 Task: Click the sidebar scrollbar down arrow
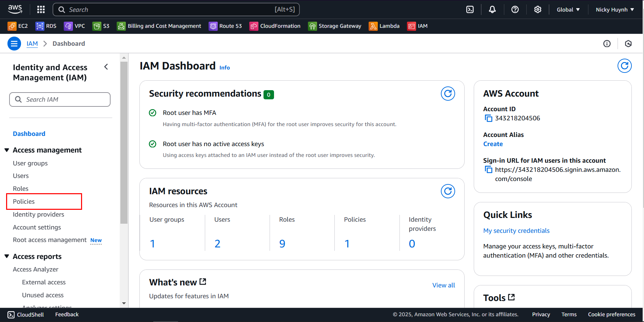124,303
